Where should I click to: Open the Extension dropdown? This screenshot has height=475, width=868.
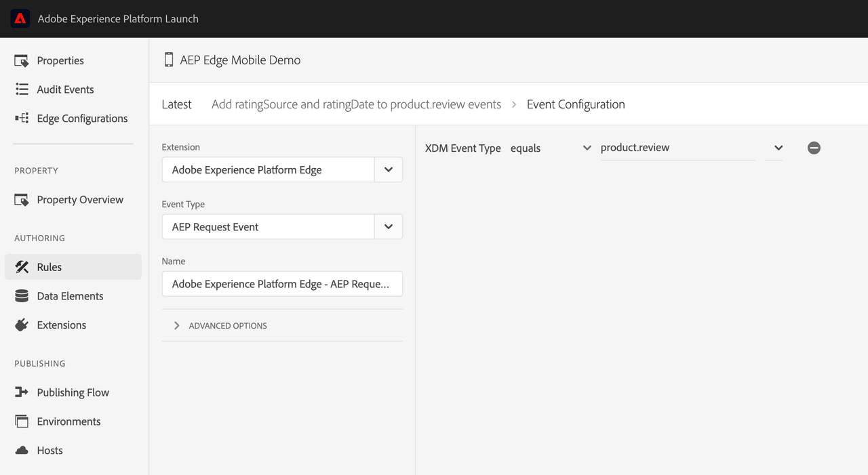pyautogui.click(x=389, y=170)
